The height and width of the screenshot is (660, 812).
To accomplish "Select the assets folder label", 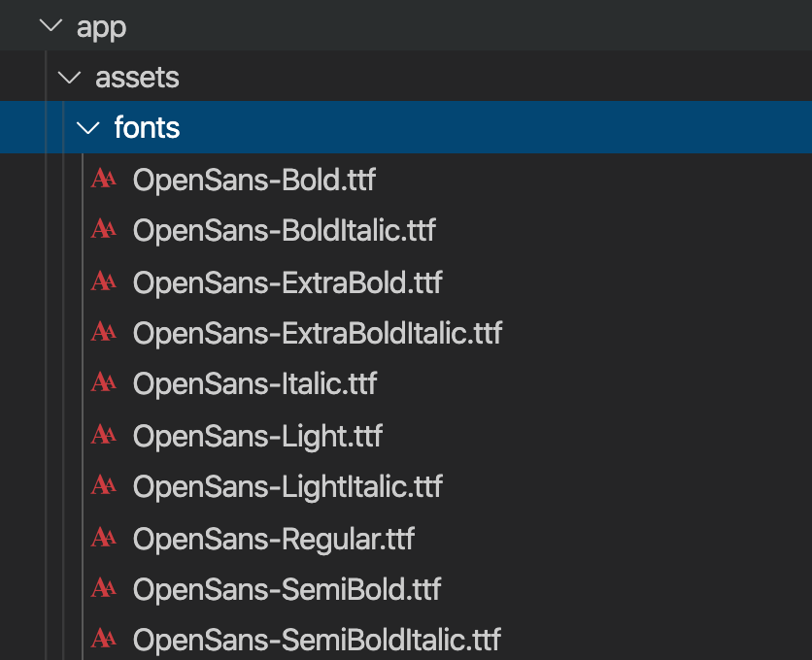I will pos(137,78).
